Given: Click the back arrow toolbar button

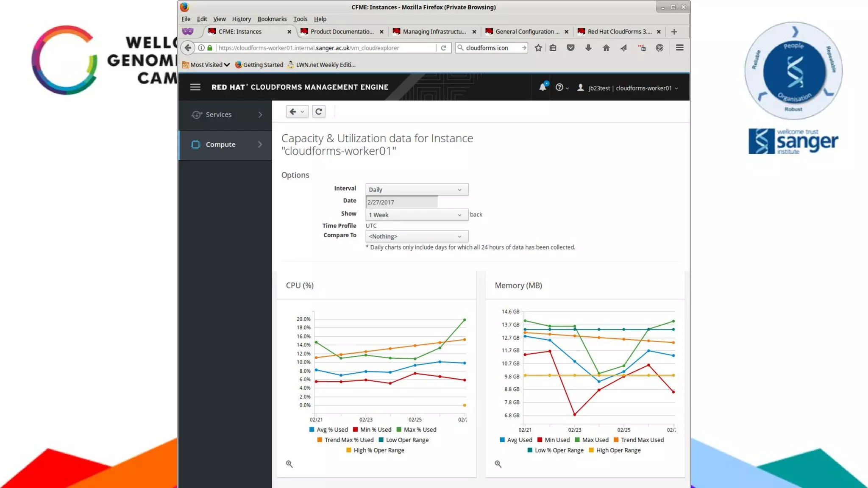Looking at the screenshot, I should [x=293, y=111].
